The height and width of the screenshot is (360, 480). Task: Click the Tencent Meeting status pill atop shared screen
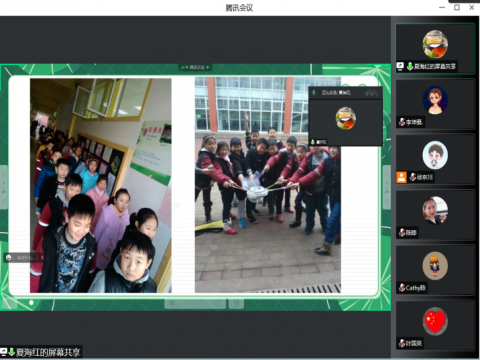[195, 67]
